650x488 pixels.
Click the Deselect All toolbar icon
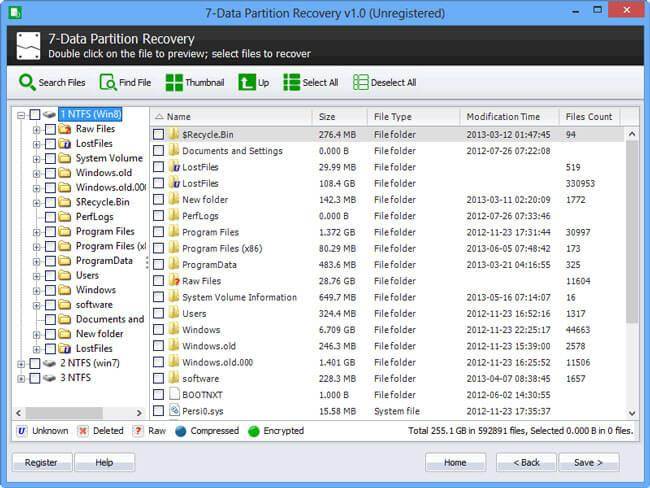pos(360,82)
